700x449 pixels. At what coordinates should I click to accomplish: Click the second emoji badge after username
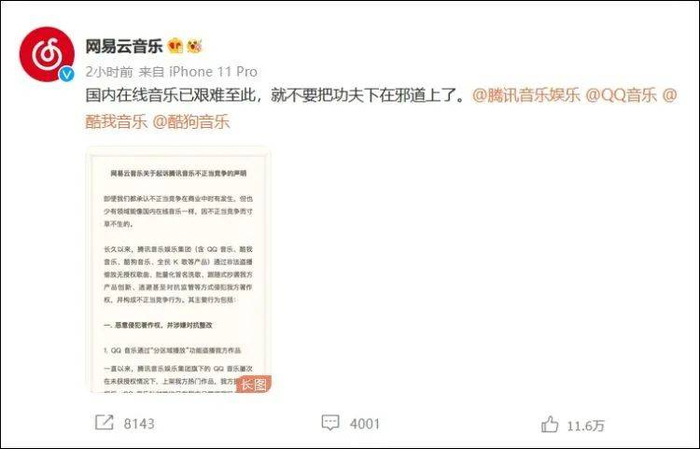(x=195, y=46)
